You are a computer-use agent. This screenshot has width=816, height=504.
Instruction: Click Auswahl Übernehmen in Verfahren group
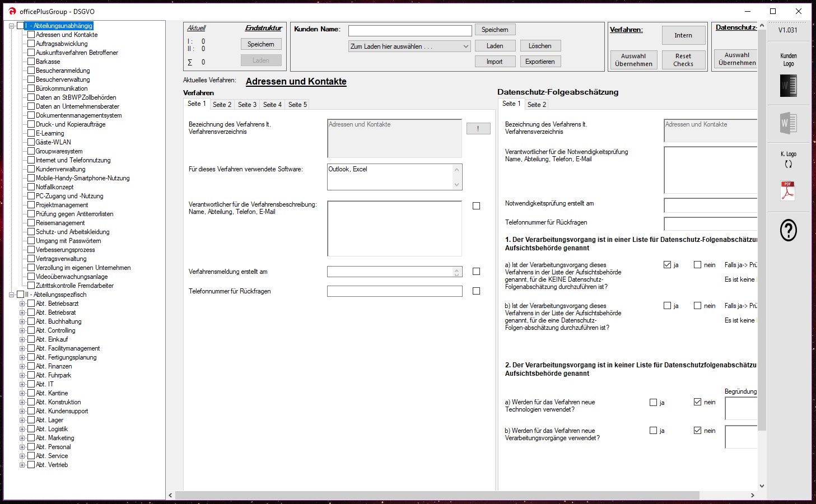click(633, 60)
